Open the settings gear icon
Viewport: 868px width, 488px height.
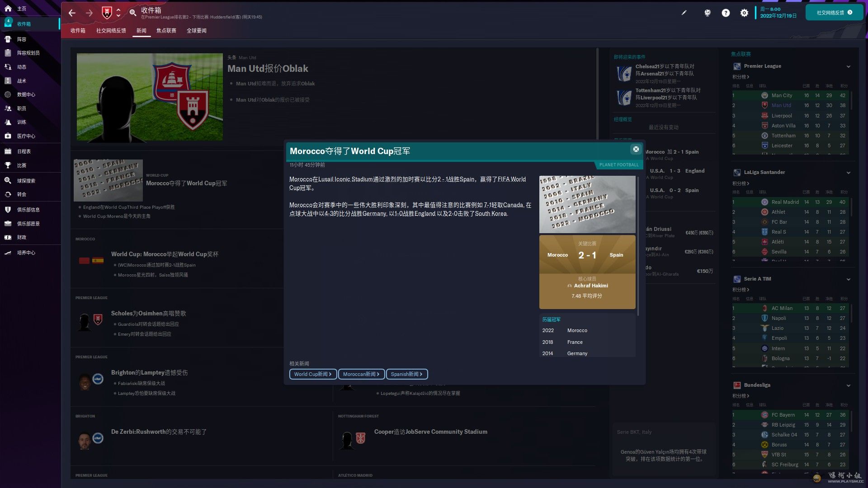coord(744,13)
